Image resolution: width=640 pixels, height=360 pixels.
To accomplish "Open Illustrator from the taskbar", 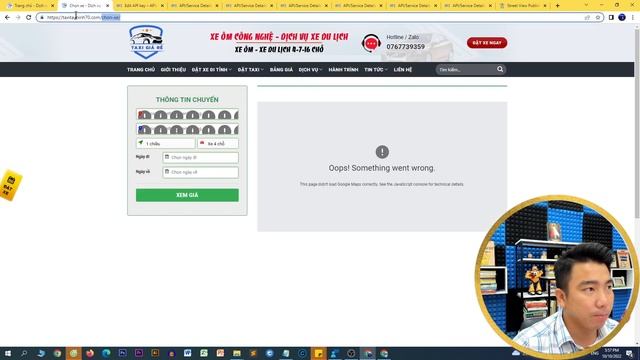I will (155, 353).
